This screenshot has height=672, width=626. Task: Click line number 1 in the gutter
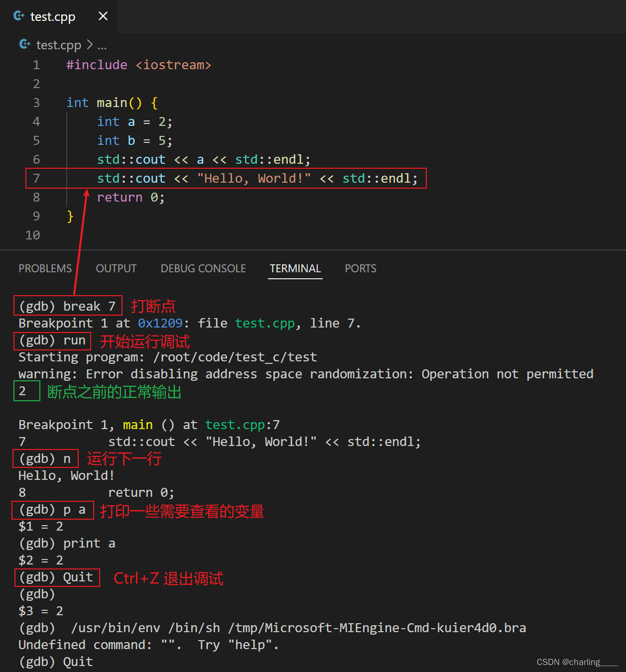pos(36,65)
